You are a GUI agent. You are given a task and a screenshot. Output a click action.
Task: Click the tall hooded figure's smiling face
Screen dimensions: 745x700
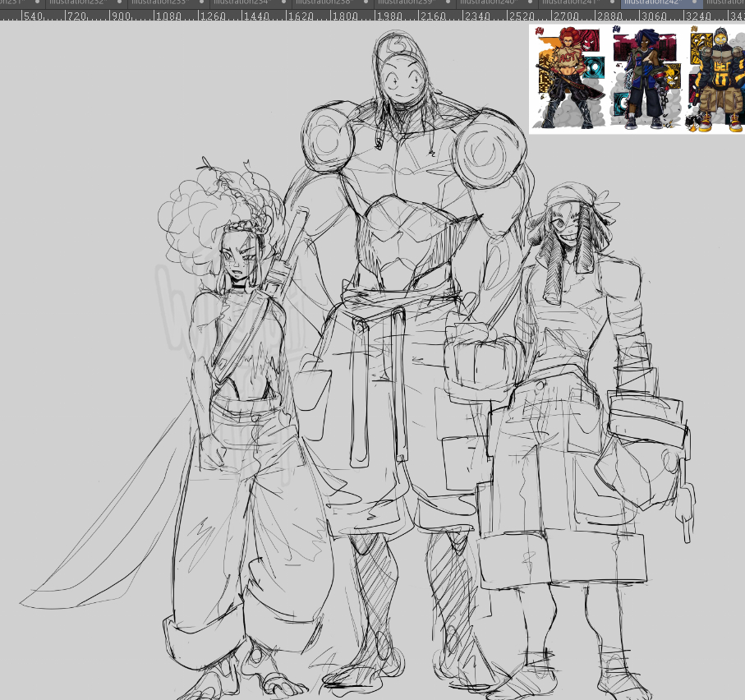click(x=400, y=83)
